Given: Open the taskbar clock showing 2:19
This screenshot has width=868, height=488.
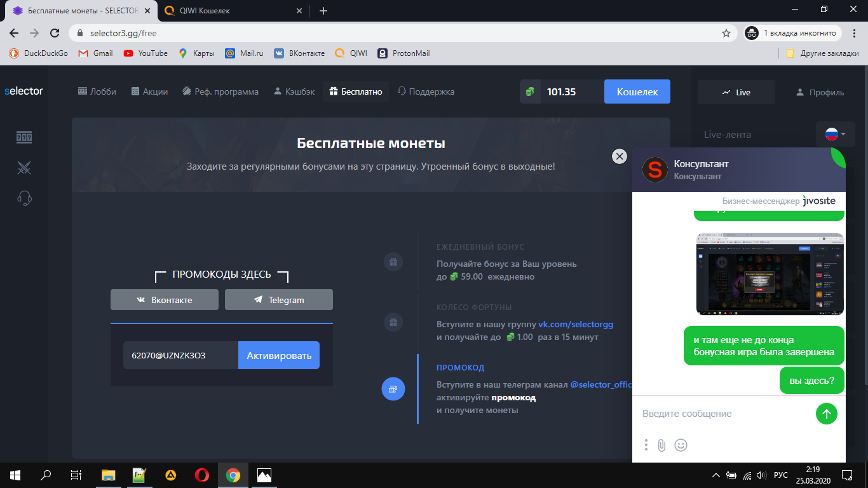Looking at the screenshot, I should (814, 475).
